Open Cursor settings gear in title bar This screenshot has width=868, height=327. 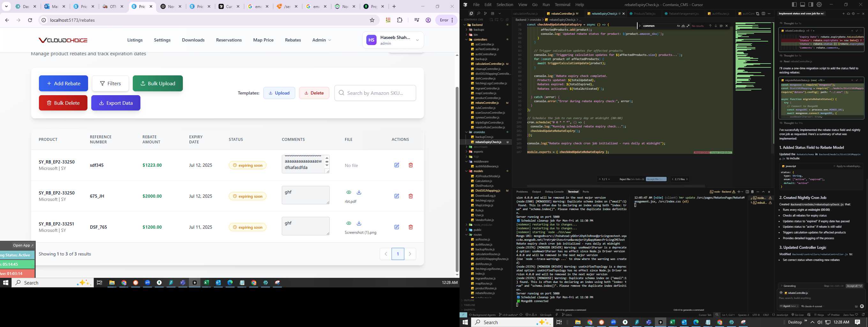tap(819, 4)
